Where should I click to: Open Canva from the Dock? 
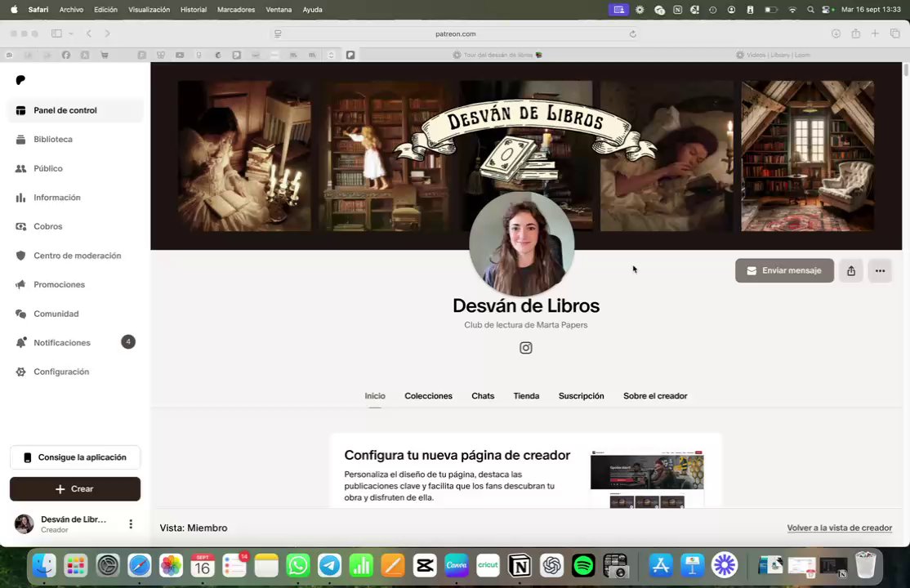click(x=456, y=565)
